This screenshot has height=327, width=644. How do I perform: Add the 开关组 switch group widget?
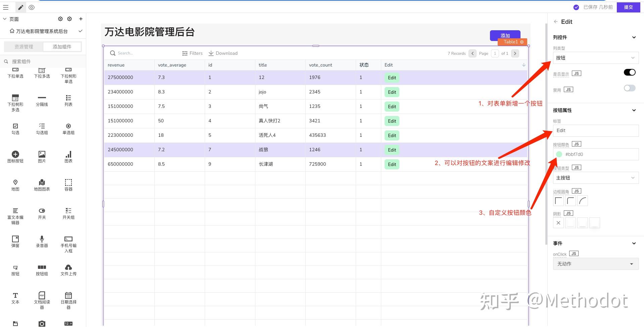tap(68, 213)
